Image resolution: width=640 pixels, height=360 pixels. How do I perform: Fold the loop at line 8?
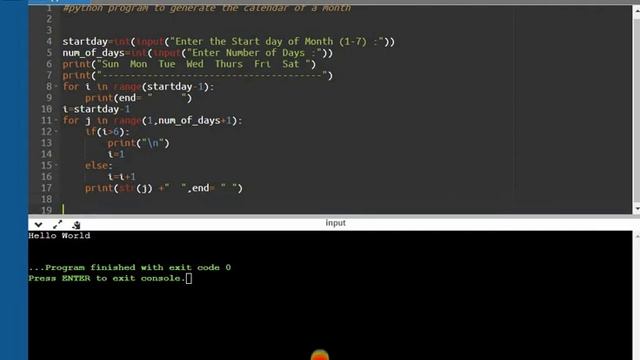point(56,87)
